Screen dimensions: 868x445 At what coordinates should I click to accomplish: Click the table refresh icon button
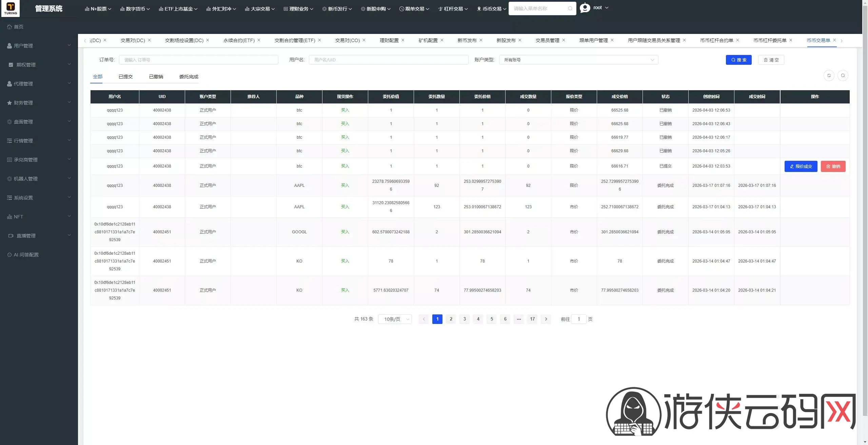pyautogui.click(x=829, y=76)
